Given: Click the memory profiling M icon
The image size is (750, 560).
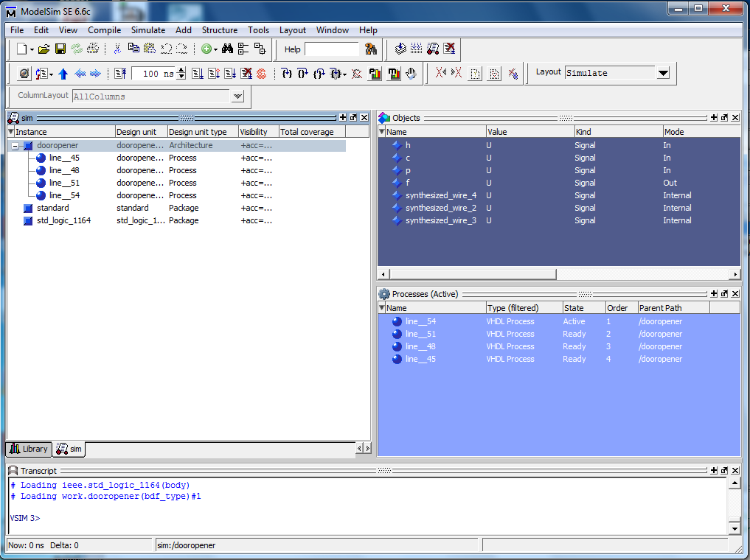Looking at the screenshot, I should point(394,74).
